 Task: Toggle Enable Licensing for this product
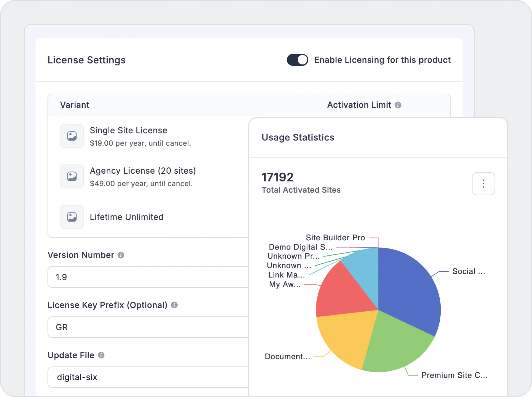pos(297,60)
